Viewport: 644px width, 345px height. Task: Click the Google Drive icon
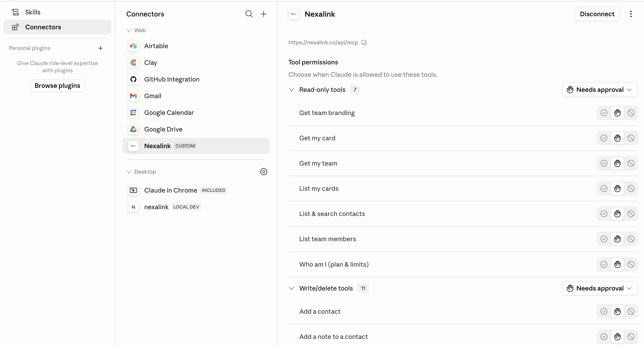click(133, 129)
